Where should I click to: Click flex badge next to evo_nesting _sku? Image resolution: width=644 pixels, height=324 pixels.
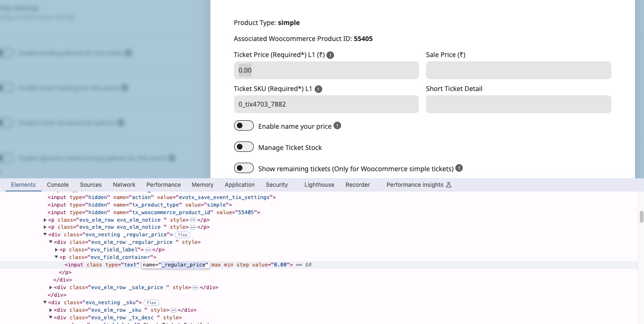pyautogui.click(x=151, y=302)
